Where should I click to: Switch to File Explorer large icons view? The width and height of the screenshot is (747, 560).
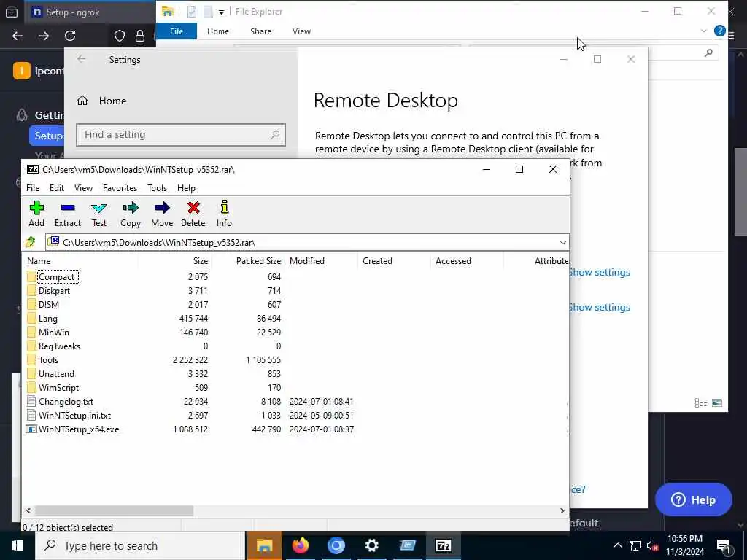pos(717,402)
